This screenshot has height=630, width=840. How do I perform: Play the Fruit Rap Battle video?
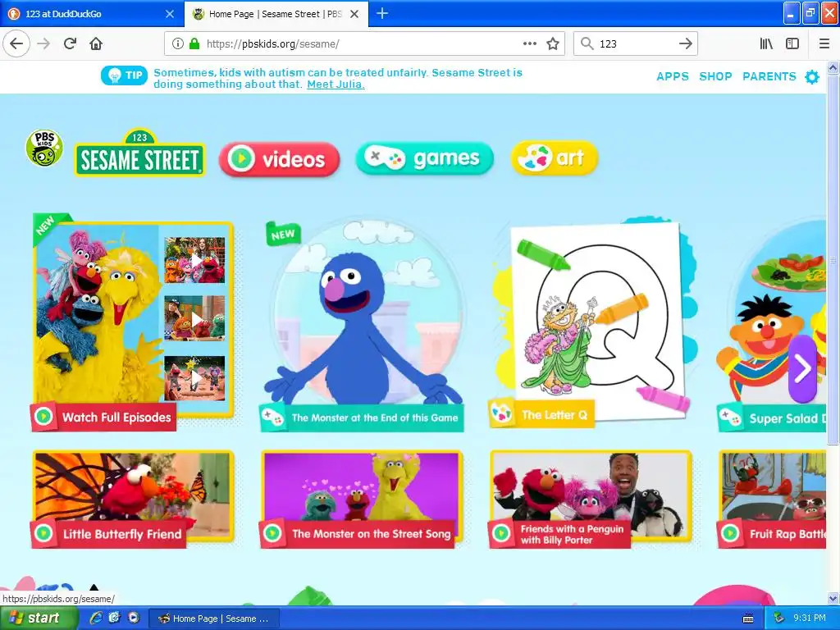click(771, 500)
